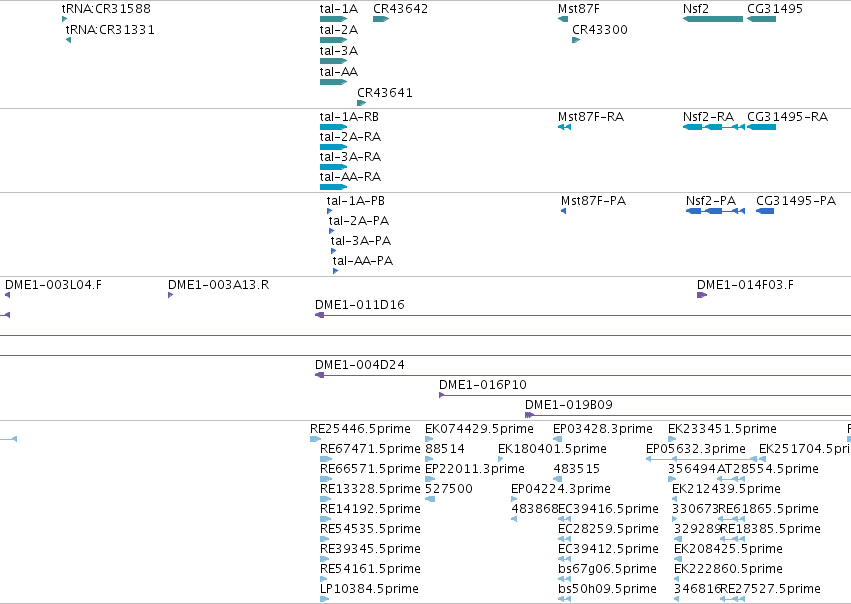Click EST EK212439.5prime
851x604 pixels.
[x=675, y=499]
